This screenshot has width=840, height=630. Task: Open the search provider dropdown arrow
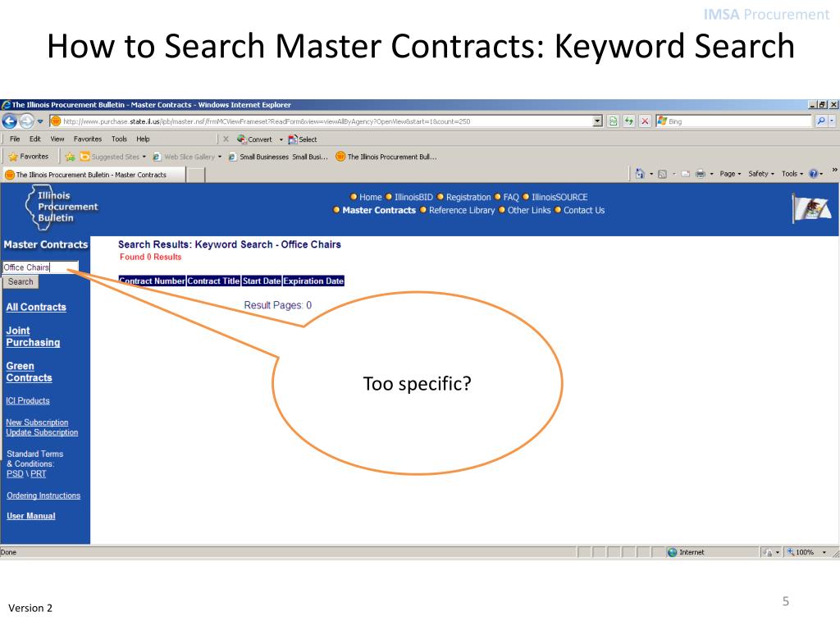tap(832, 121)
